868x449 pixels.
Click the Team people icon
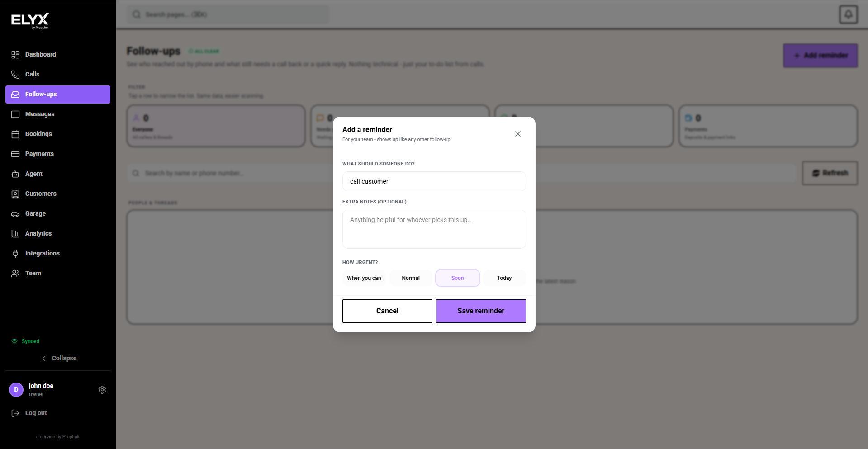[x=15, y=274]
